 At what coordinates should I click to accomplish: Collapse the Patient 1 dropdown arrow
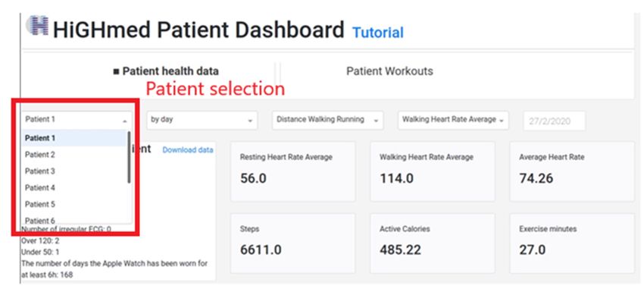[125, 121]
